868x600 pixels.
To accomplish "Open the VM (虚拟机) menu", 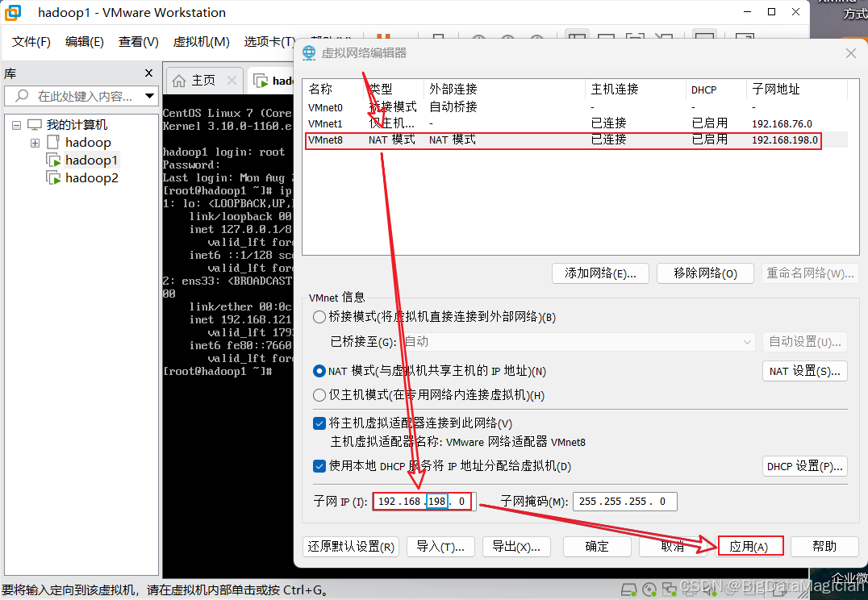I will click(x=201, y=42).
